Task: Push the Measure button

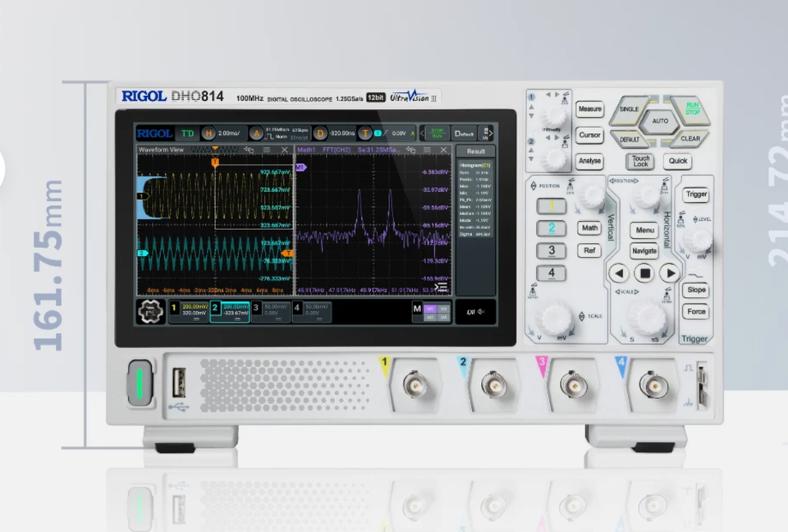Action: pos(589,108)
